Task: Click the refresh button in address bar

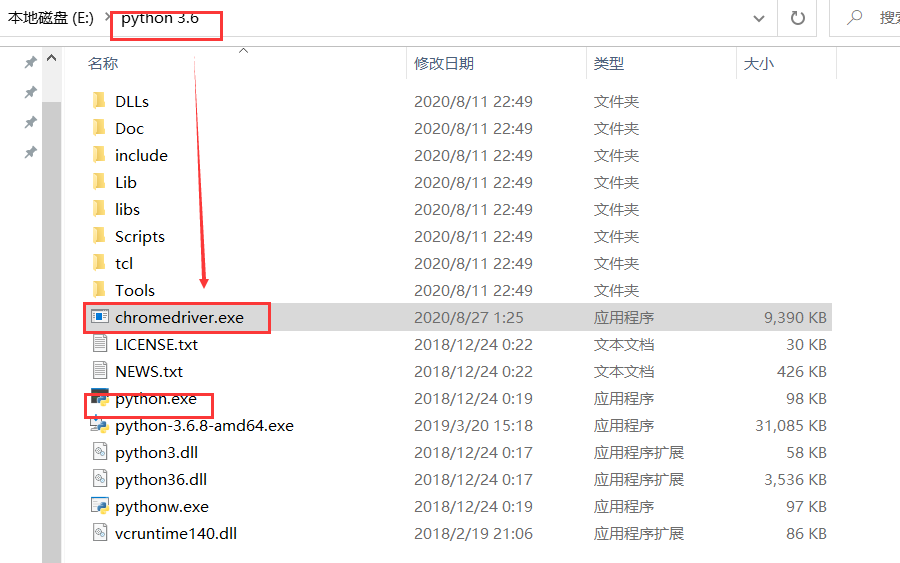Action: 797,18
